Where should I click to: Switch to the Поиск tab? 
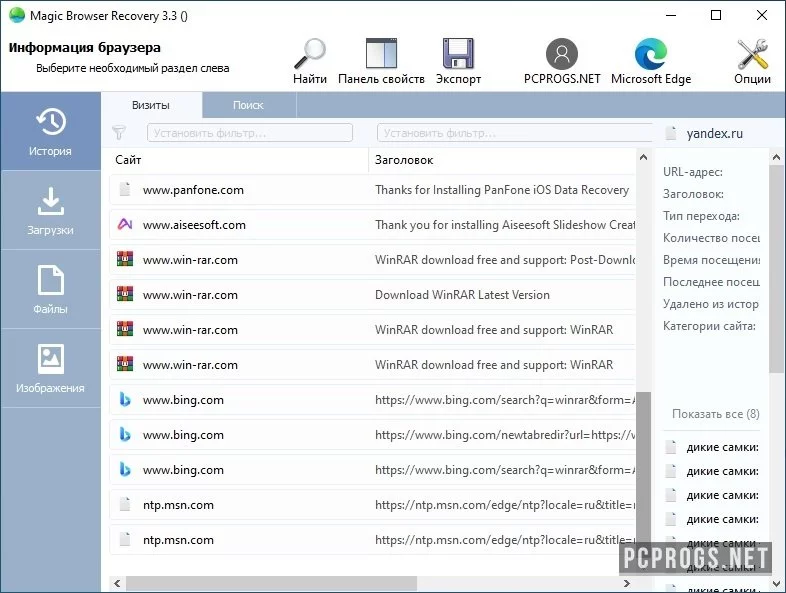(x=248, y=105)
